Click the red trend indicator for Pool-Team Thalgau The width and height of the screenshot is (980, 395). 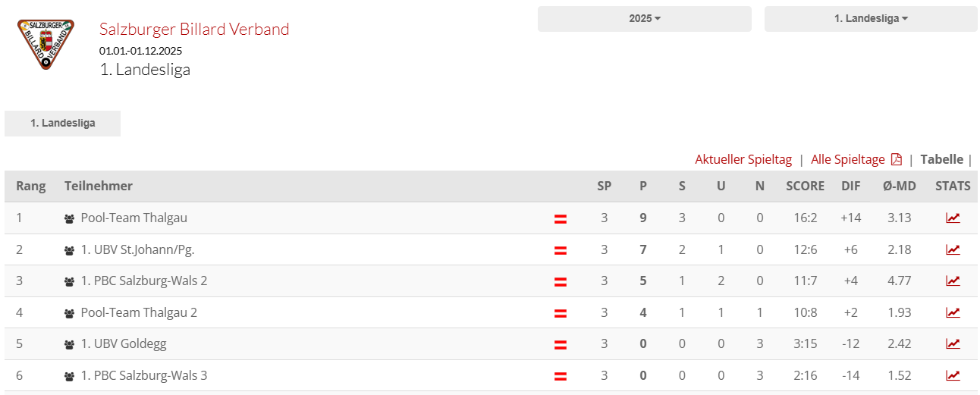coord(561,219)
